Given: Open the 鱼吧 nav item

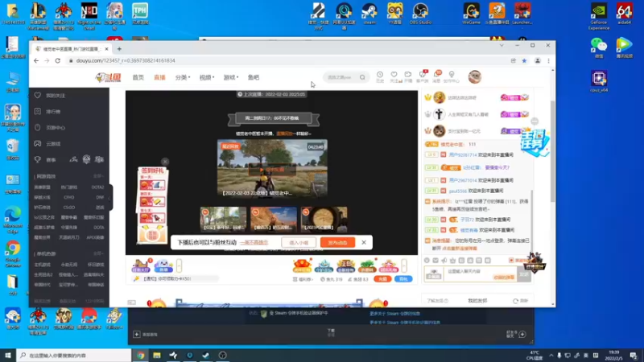Looking at the screenshot, I should click(x=254, y=77).
